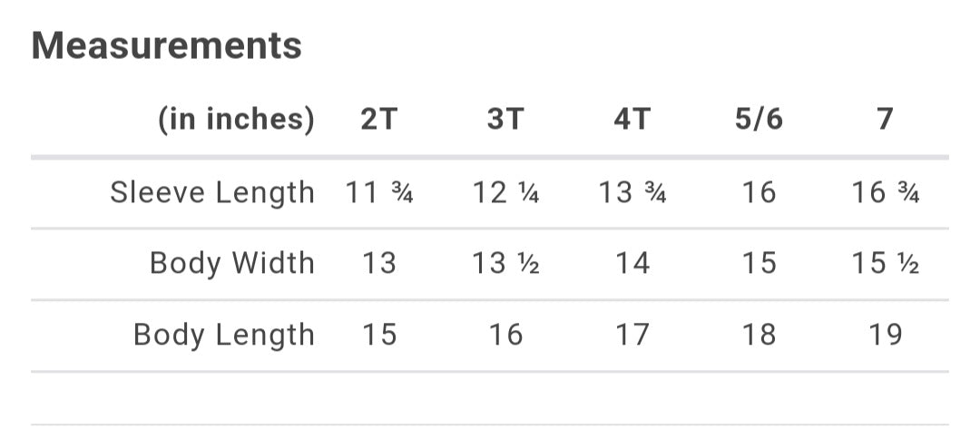Click body length 19 for size 7
Image resolution: width=980 pixels, height=429 pixels.
885,335
